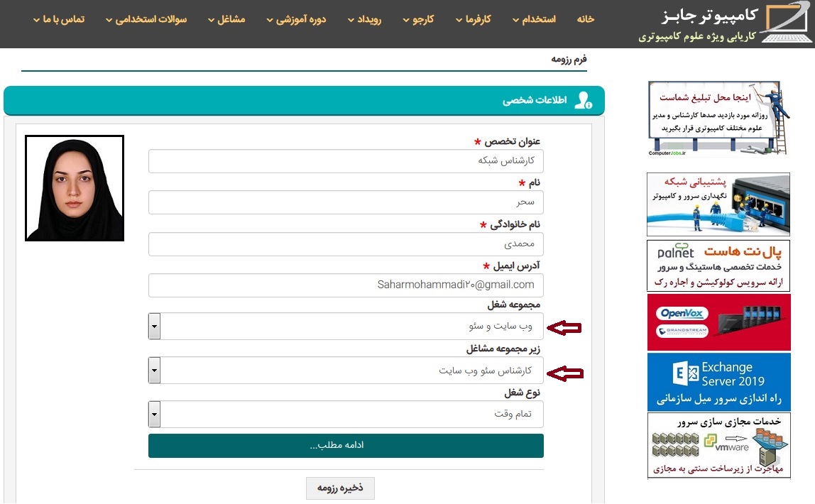Open the زیر مجموعه مشاغل dropdown arrow
The height and width of the screenshot is (504, 815).
point(154,371)
